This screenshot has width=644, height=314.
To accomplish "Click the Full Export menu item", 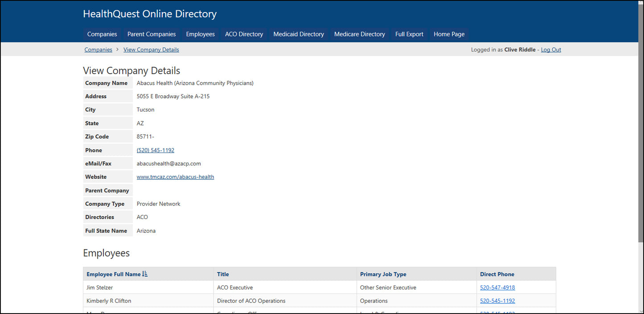I will pos(409,34).
